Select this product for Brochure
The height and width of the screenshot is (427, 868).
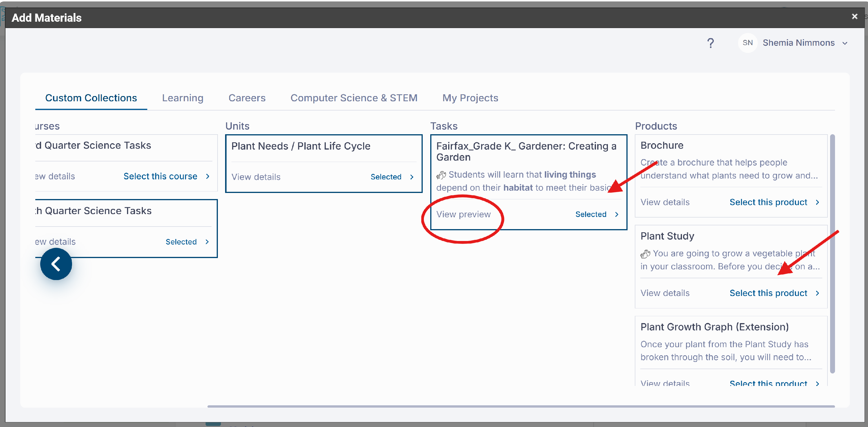[768, 202]
